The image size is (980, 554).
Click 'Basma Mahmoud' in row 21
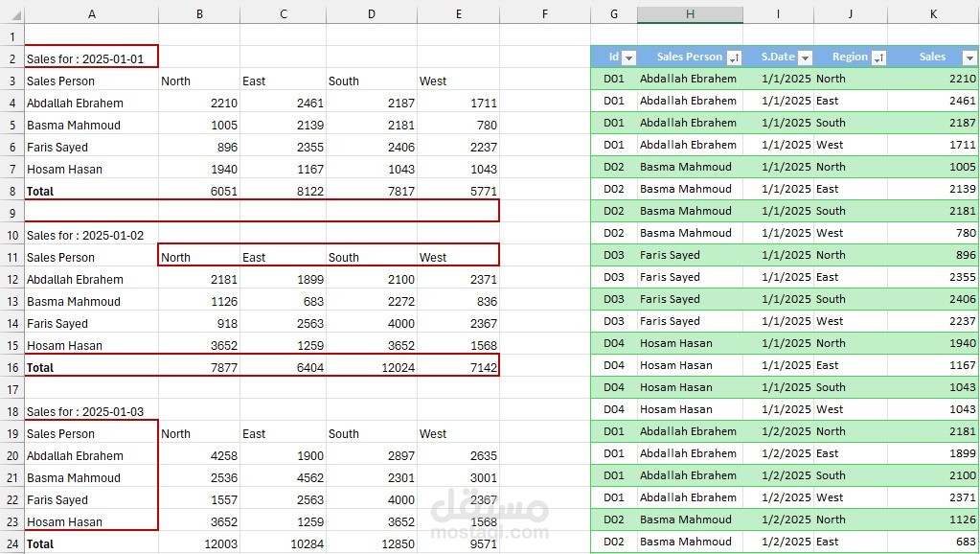tap(74, 477)
